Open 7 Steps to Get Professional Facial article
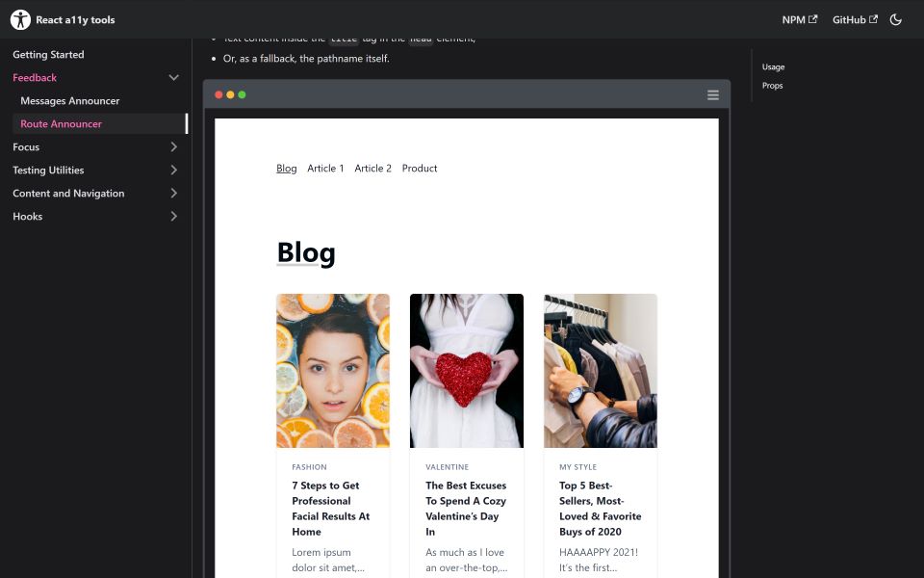This screenshot has width=924, height=578. pyautogui.click(x=330, y=509)
